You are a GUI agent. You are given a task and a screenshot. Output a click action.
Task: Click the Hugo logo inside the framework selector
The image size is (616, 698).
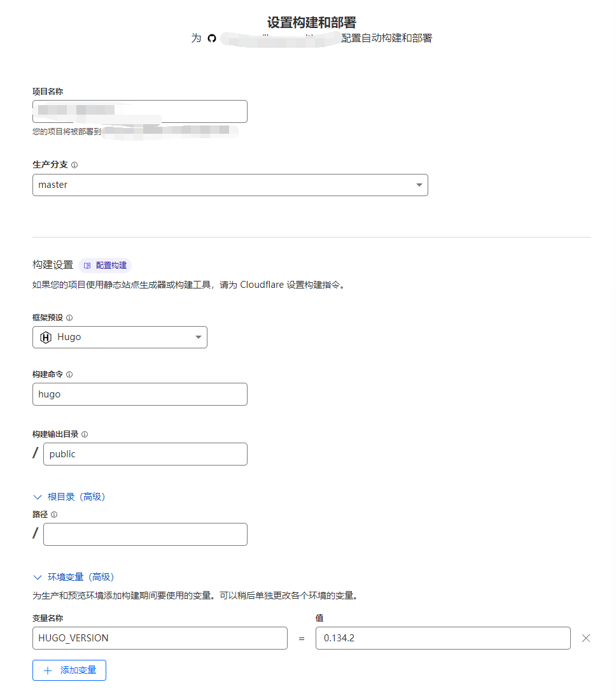click(x=46, y=337)
